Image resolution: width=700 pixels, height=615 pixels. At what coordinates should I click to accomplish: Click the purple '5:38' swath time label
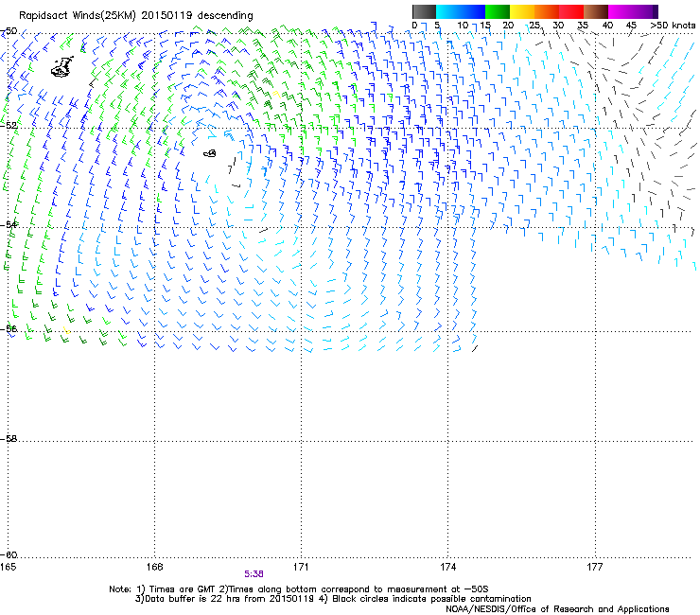pyautogui.click(x=254, y=574)
